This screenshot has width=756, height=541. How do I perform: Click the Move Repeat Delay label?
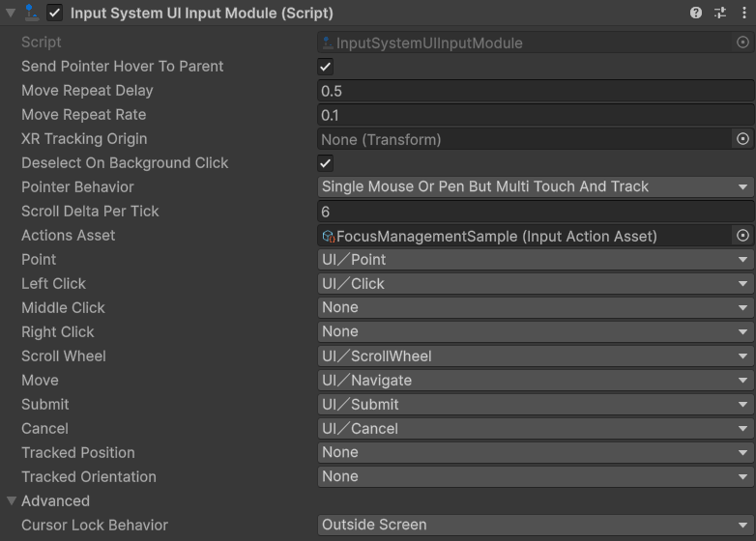click(x=87, y=91)
